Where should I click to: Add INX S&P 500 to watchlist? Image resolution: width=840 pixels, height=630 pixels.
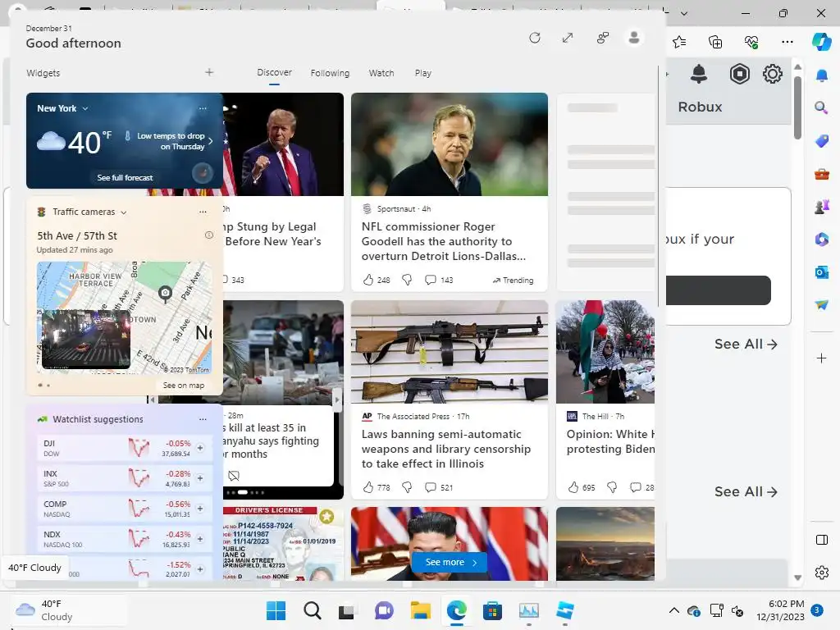click(x=200, y=478)
